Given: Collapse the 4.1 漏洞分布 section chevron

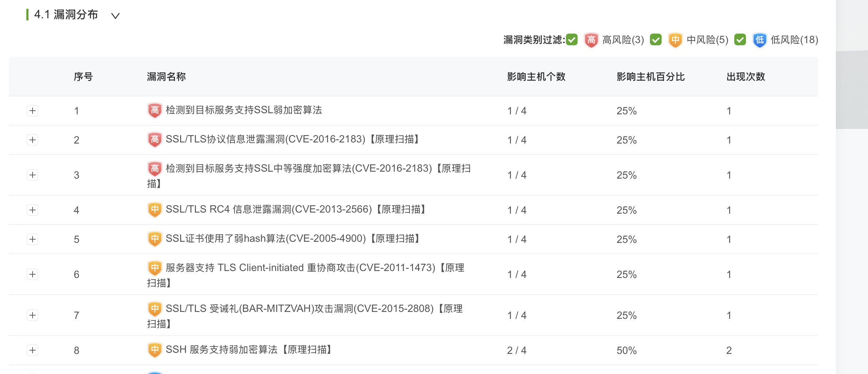Looking at the screenshot, I should 115,16.
